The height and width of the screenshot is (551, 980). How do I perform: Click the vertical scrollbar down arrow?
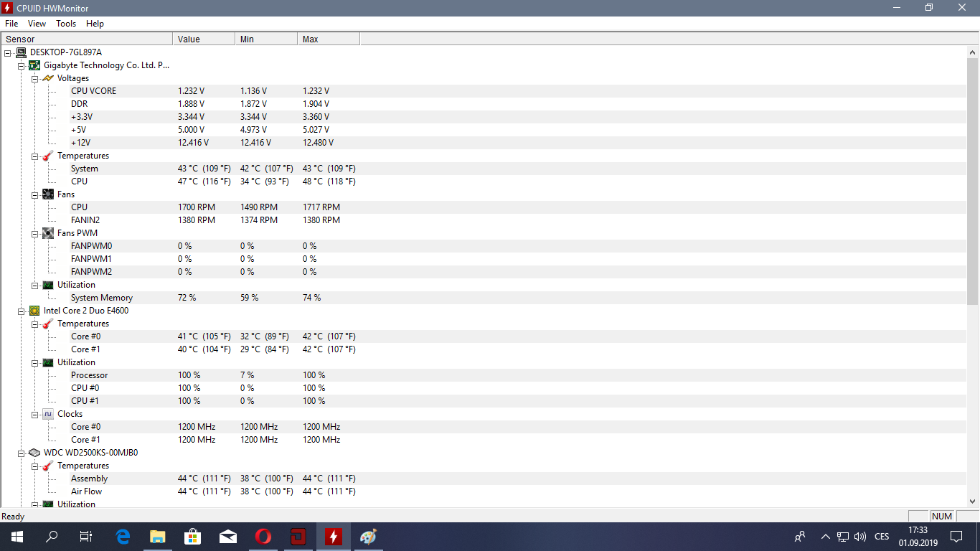tap(973, 501)
